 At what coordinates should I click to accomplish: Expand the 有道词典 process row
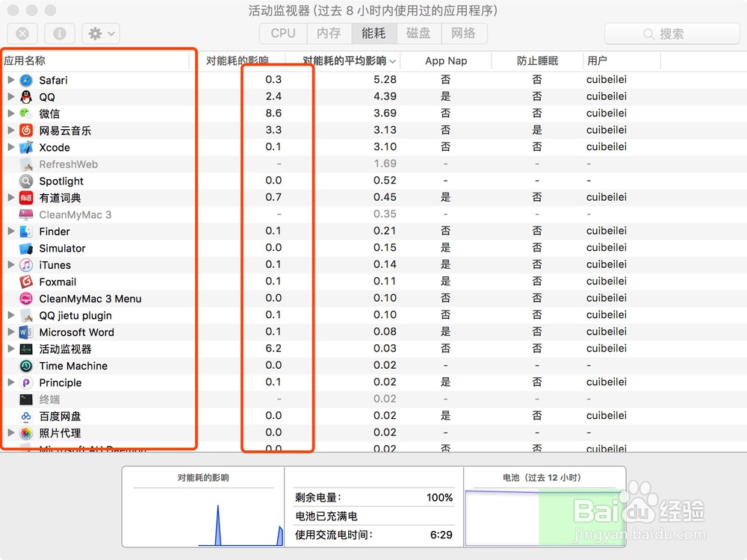(11, 197)
